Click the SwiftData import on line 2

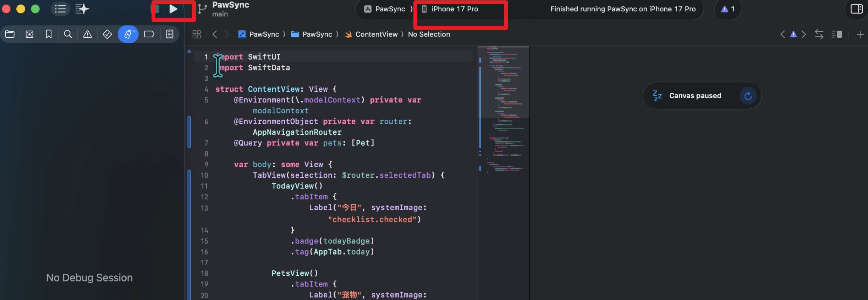pos(269,68)
